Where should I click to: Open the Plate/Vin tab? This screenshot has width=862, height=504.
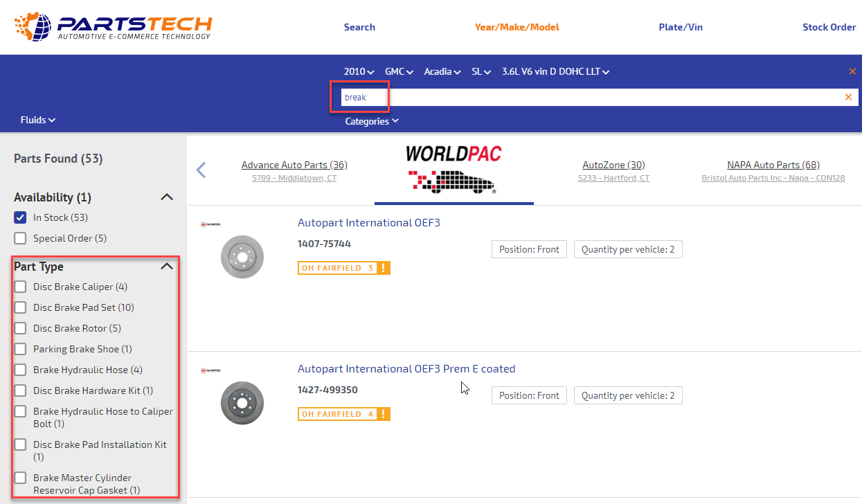tap(681, 27)
